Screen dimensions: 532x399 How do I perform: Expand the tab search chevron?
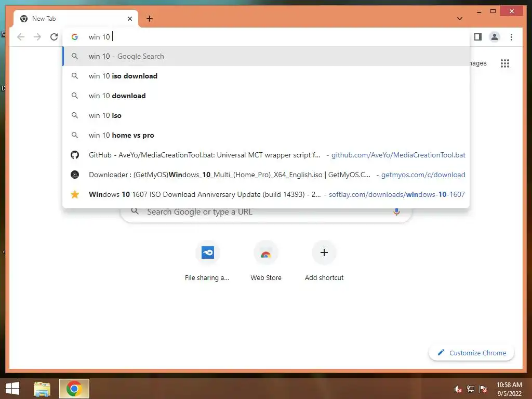point(459,19)
